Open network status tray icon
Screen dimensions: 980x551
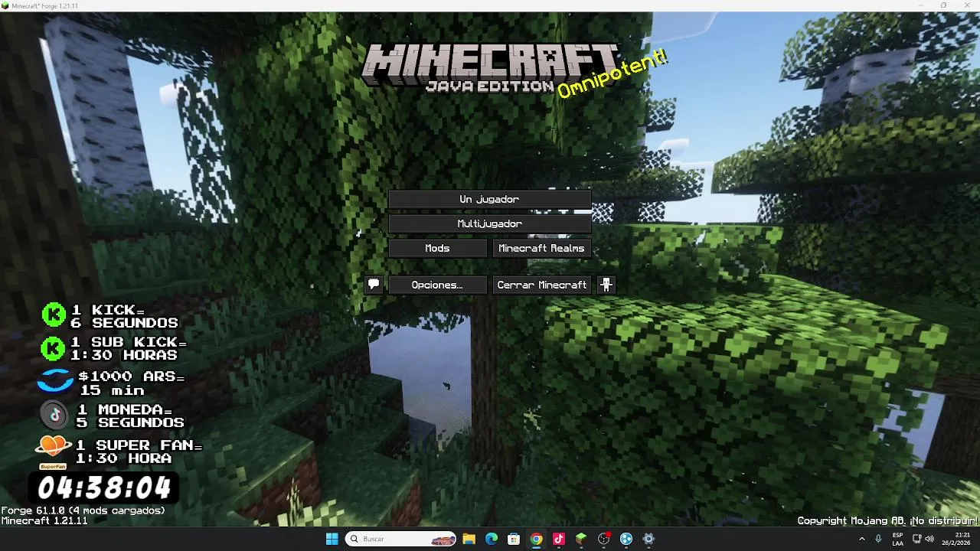(916, 539)
